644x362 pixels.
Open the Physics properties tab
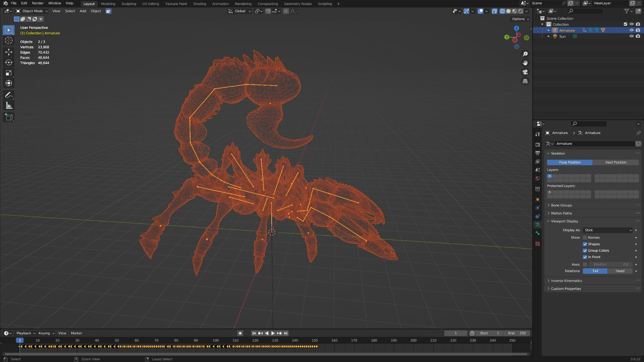pos(538,208)
